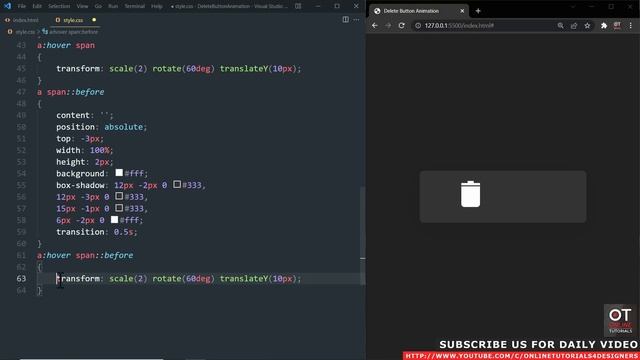
Task: Click the trash can delete icon
Action: (x=470, y=194)
